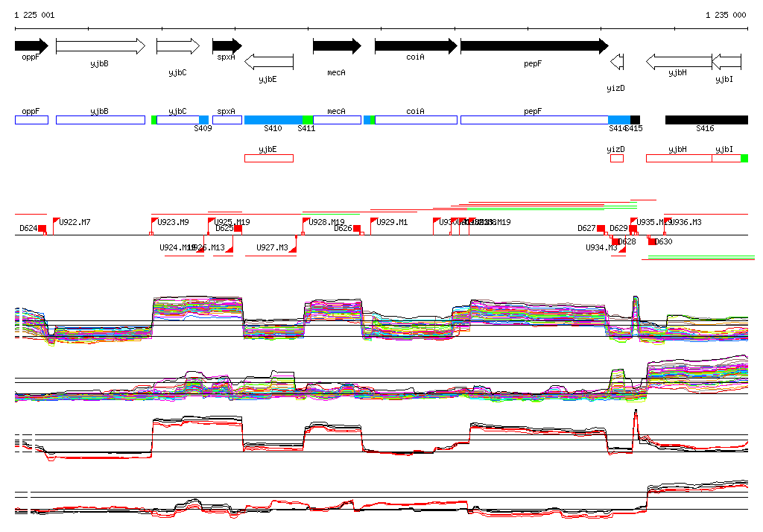Click the U934.M3 lower-strand marker
Viewport: 763px width, 532px height.
click(622, 249)
